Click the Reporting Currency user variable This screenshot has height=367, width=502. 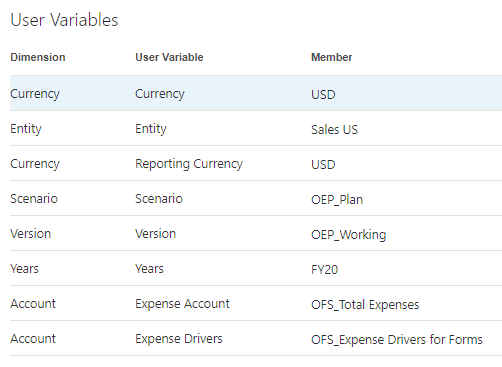[189, 164]
